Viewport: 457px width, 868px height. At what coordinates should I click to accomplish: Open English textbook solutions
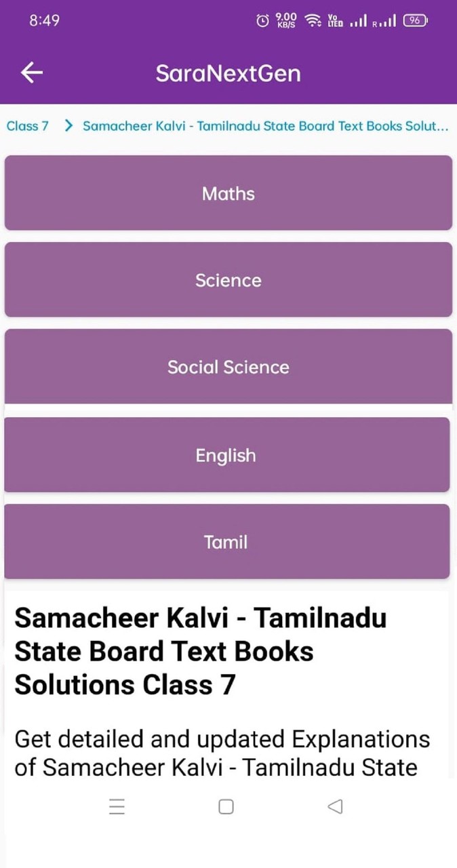(x=226, y=455)
